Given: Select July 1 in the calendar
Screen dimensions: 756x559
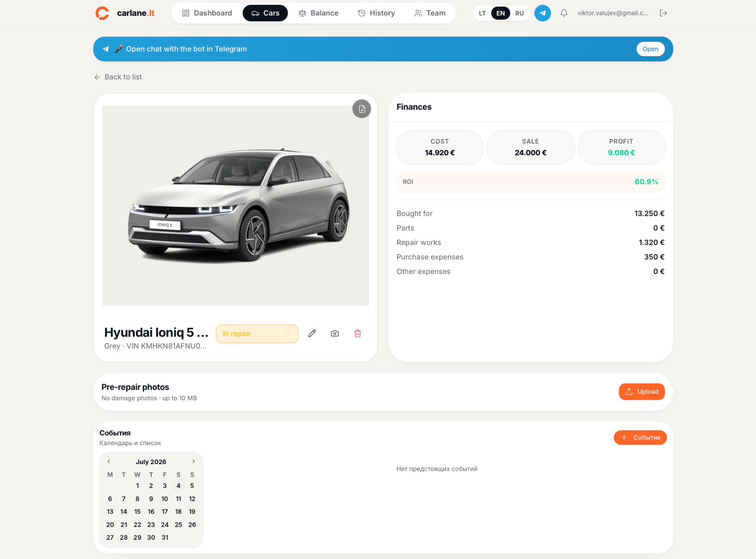Looking at the screenshot, I should click(137, 486).
